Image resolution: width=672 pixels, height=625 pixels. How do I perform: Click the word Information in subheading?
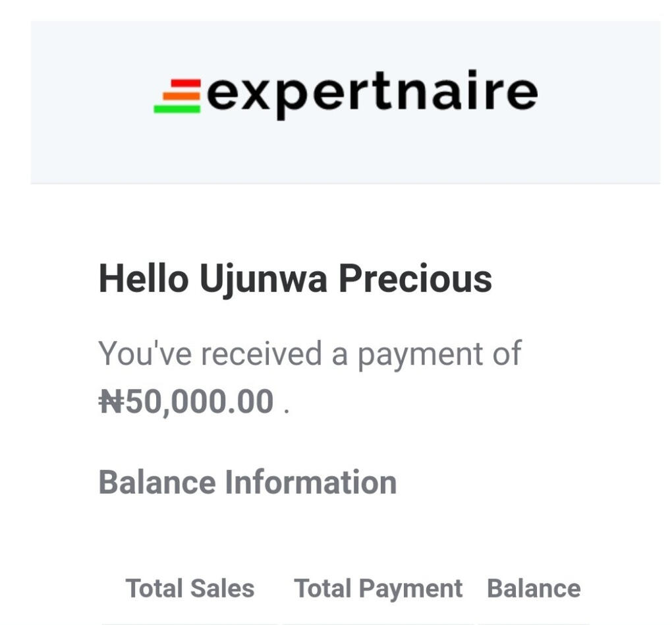pos(311,482)
